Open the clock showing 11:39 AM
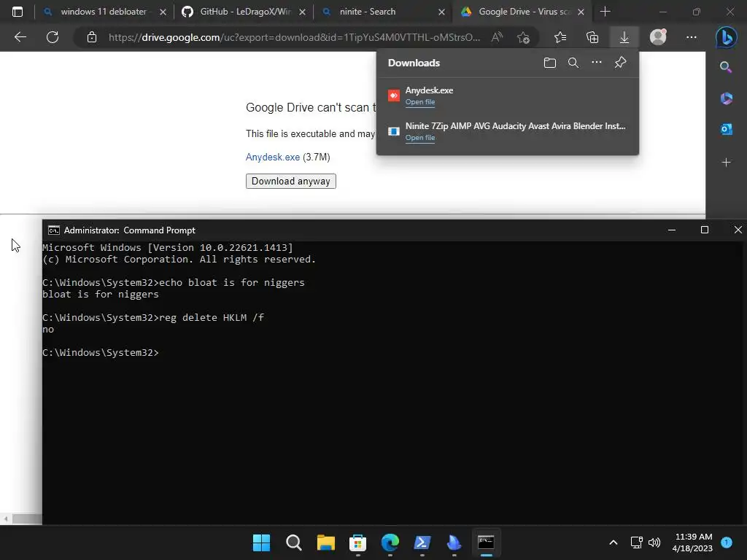 pos(692,542)
